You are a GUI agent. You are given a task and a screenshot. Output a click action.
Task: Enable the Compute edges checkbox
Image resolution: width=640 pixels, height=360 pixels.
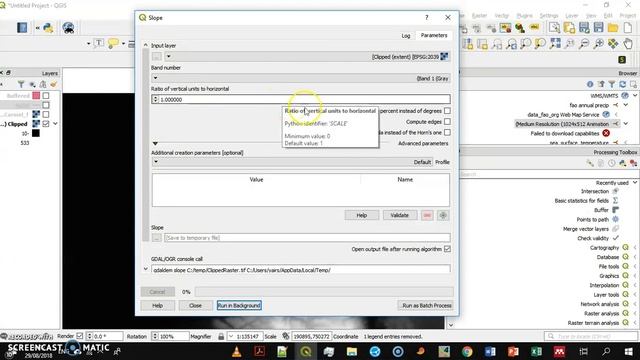pos(447,122)
